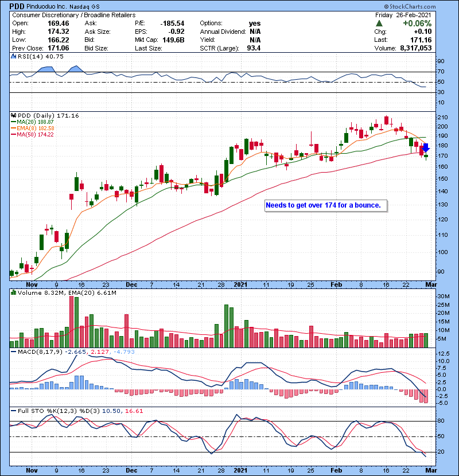Screen dimensions: 459x476
Task: Click the MACD histogram value -4.793
Action: [124, 352]
